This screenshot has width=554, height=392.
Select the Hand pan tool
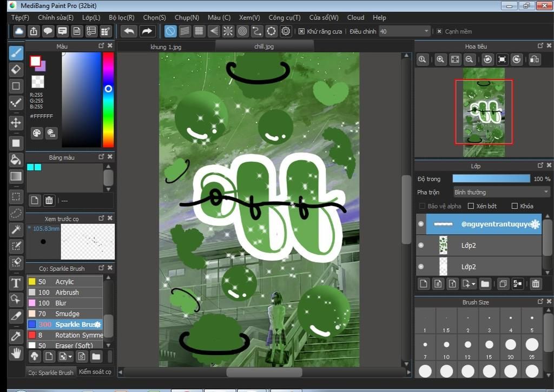click(16, 353)
